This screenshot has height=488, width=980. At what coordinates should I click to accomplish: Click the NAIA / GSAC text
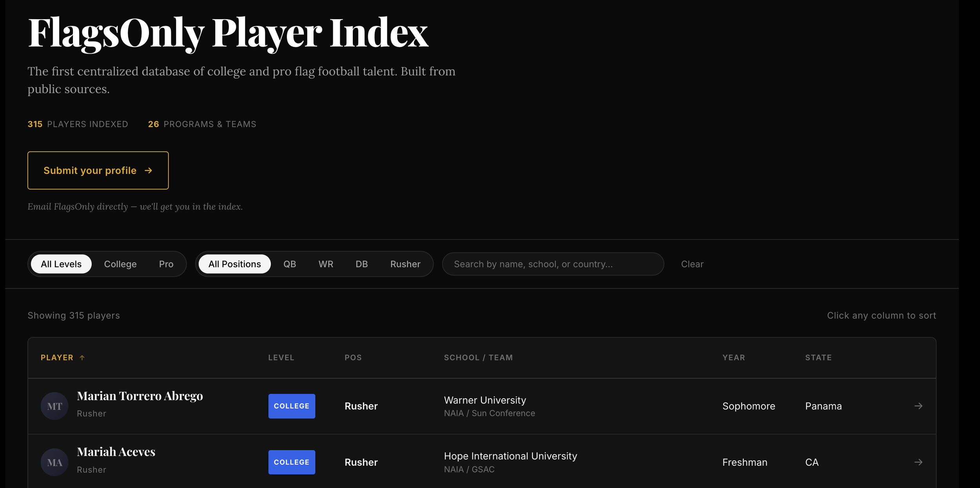(x=469, y=469)
